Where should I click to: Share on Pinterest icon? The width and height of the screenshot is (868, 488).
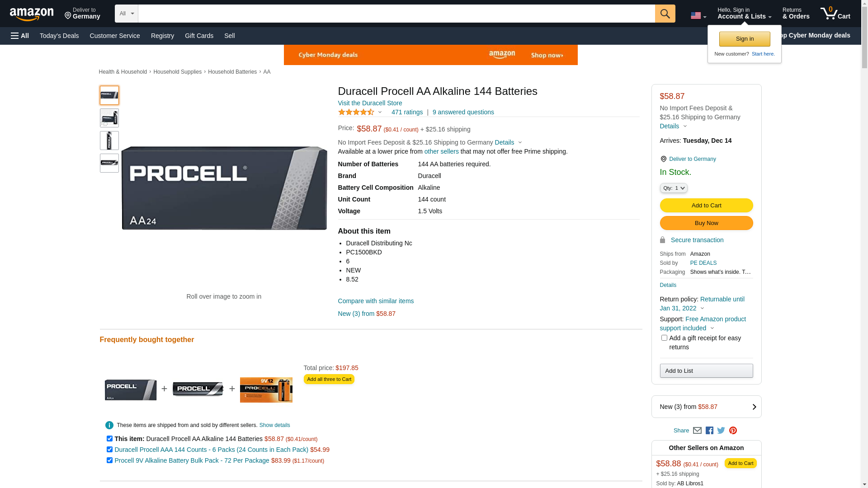[x=733, y=431]
